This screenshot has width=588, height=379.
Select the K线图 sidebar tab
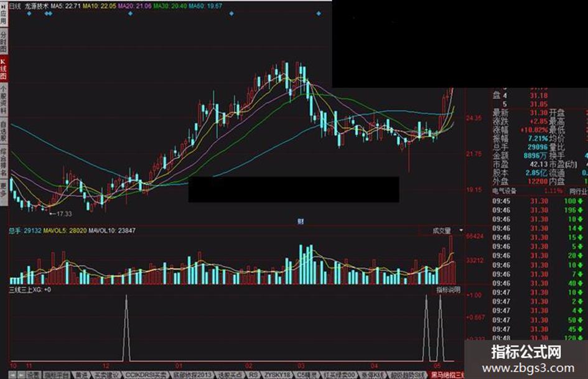pos(3,68)
